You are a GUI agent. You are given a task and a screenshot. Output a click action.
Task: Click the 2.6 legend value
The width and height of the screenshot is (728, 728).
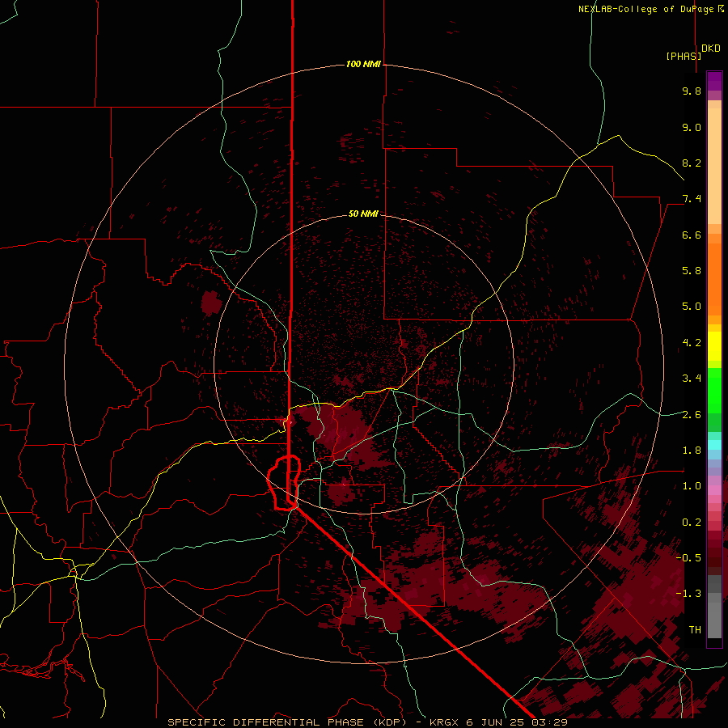coord(692,415)
